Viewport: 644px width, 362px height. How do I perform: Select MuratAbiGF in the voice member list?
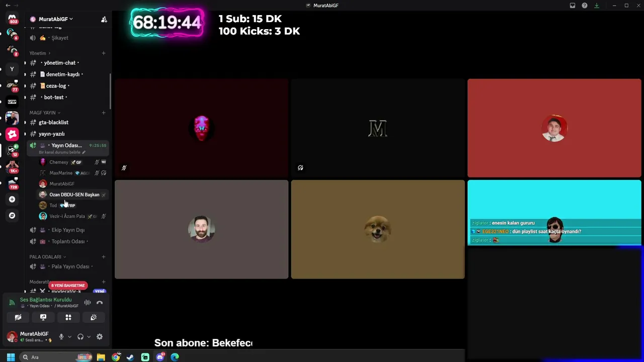pos(73,184)
